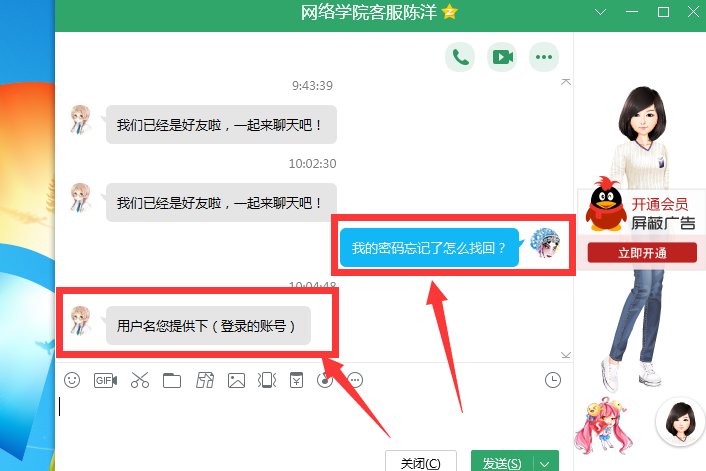
Task: Click the scroll-to-top arrow of chat
Action: pyautogui.click(x=566, y=82)
